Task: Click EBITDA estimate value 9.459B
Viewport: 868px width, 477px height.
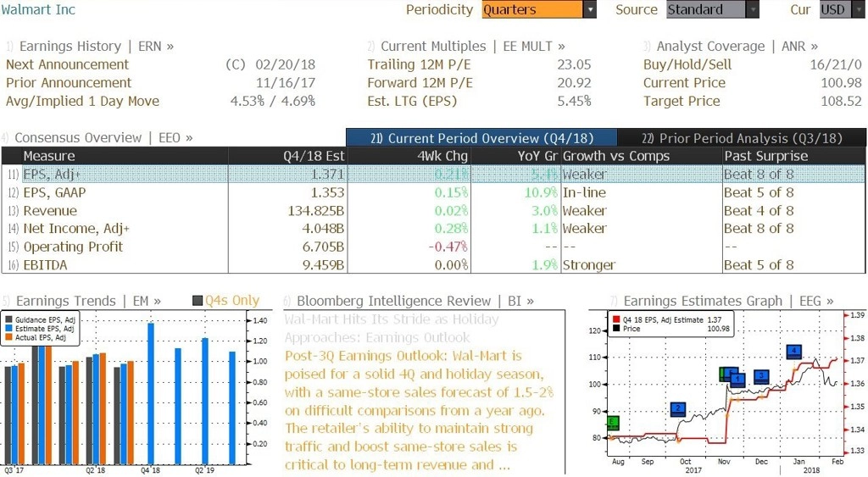Action: 323,265
